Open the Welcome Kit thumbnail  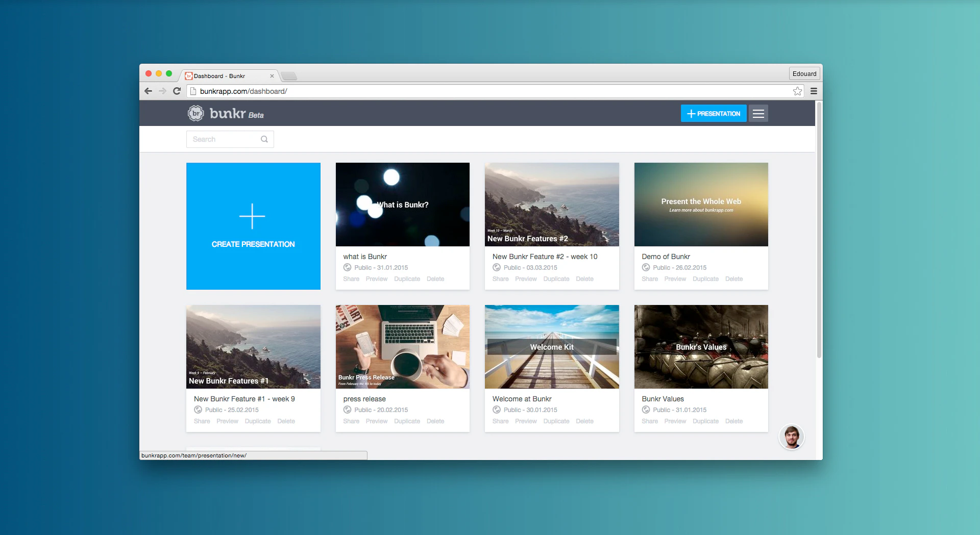click(x=552, y=347)
